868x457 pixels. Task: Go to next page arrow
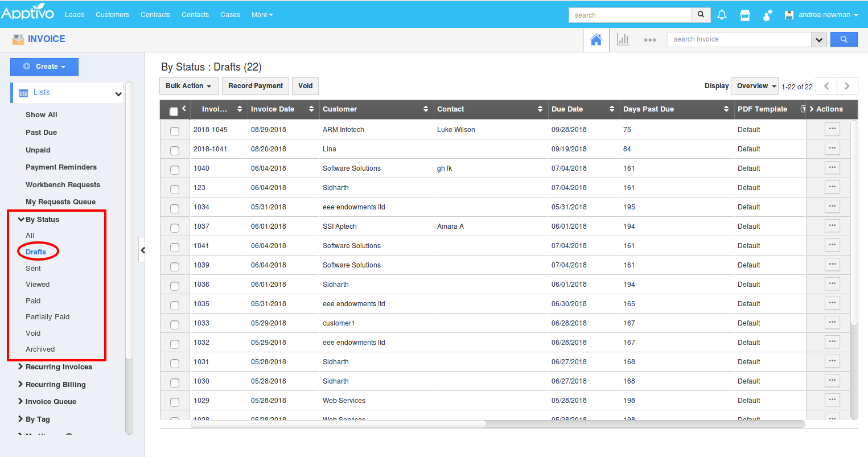847,86
